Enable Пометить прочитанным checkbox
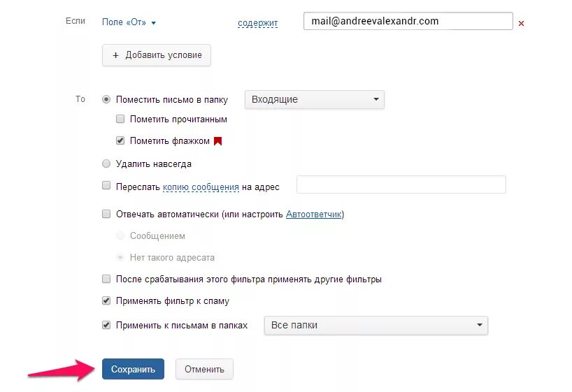The height and width of the screenshot is (392, 572). click(x=120, y=119)
